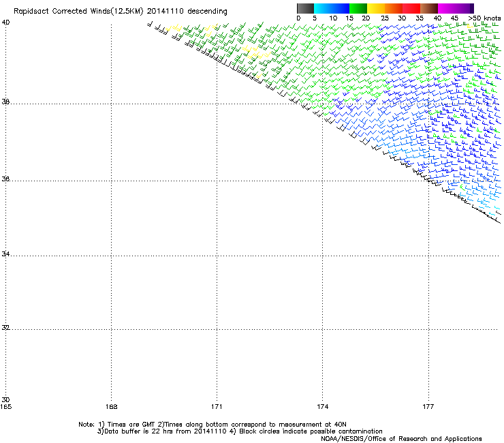This screenshot has width=504, height=443.
Task: Click the '>50 knots' legend label
Action: coord(484,18)
